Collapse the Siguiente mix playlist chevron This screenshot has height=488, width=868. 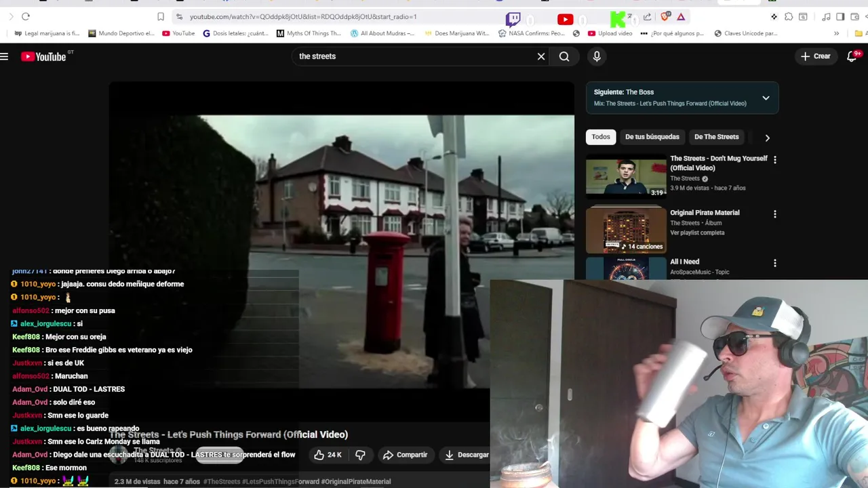tap(766, 98)
